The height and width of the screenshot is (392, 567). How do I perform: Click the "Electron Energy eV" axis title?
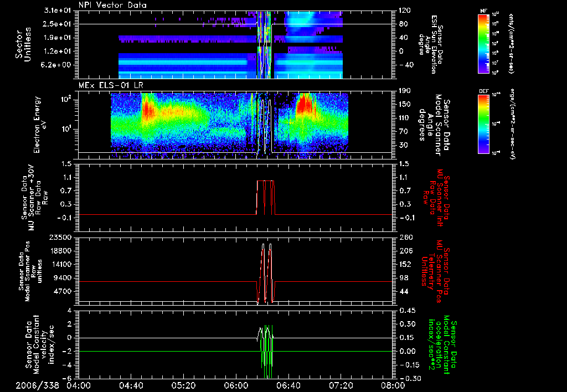point(40,125)
